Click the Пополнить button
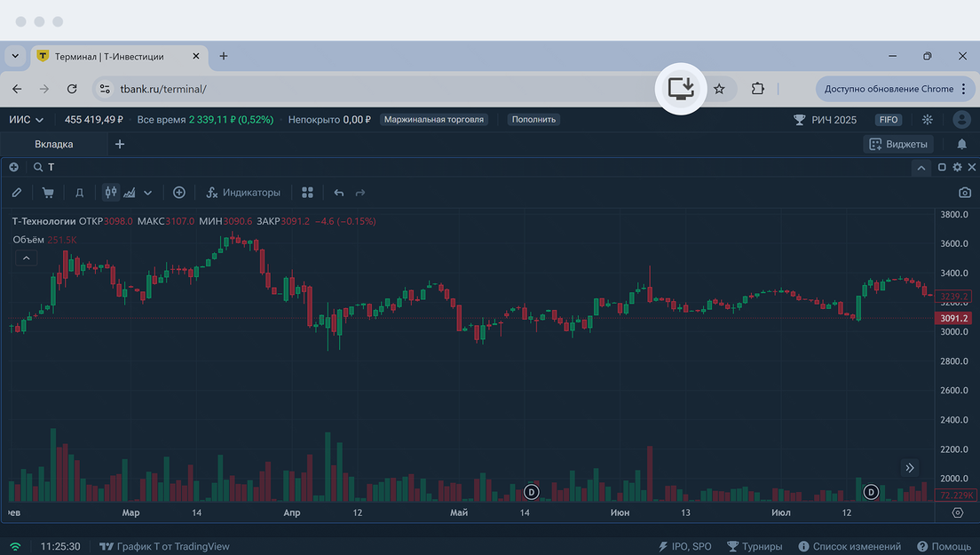The width and height of the screenshot is (980, 555). point(533,119)
